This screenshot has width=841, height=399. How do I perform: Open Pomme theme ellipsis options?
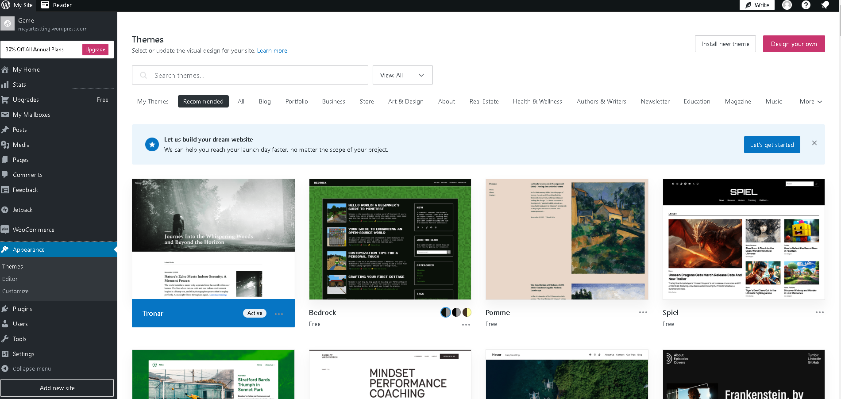(643, 312)
